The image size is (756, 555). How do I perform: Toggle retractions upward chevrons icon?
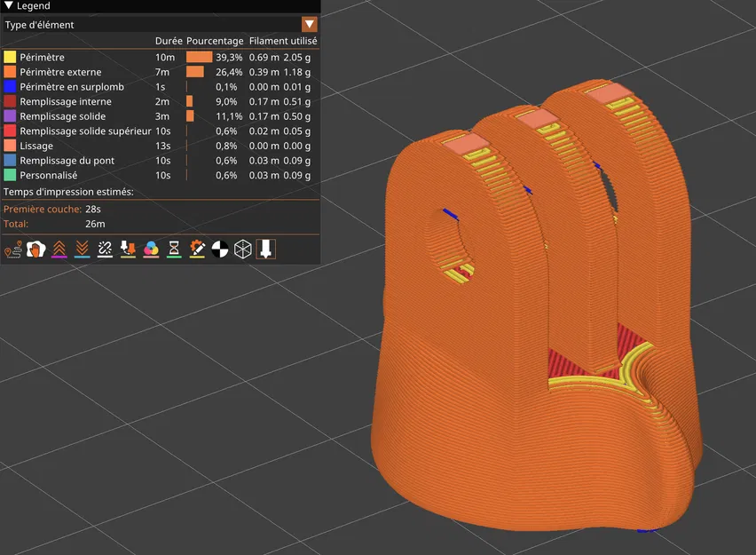click(x=59, y=249)
